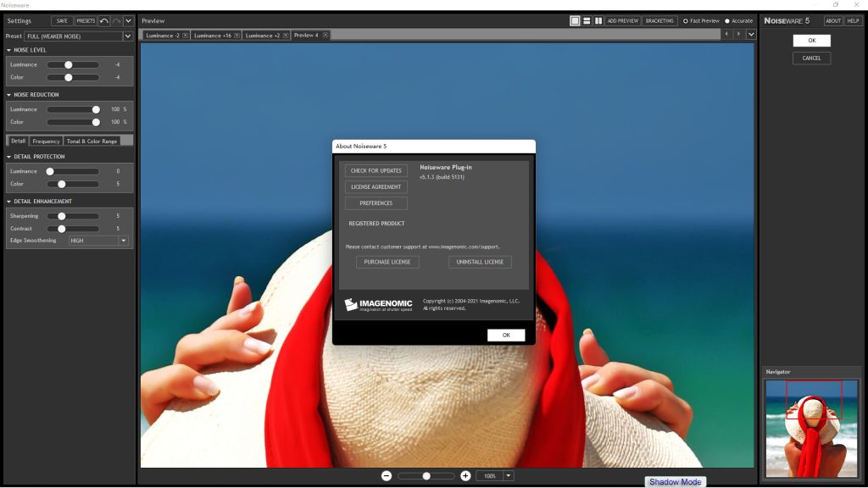
Task: Click the redo arrow in Settings
Action: pyautogui.click(x=116, y=20)
